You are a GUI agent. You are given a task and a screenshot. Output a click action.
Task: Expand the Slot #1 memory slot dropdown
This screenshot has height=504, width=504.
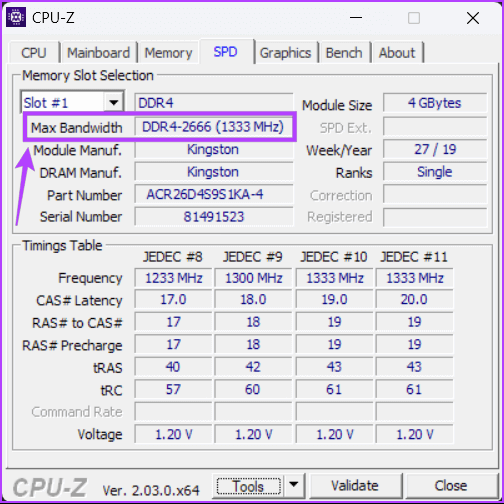point(114,103)
